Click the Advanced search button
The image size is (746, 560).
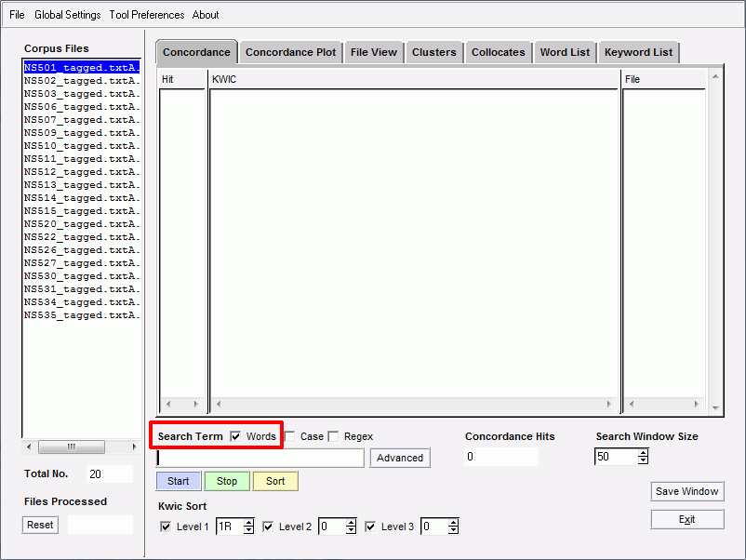click(x=400, y=458)
